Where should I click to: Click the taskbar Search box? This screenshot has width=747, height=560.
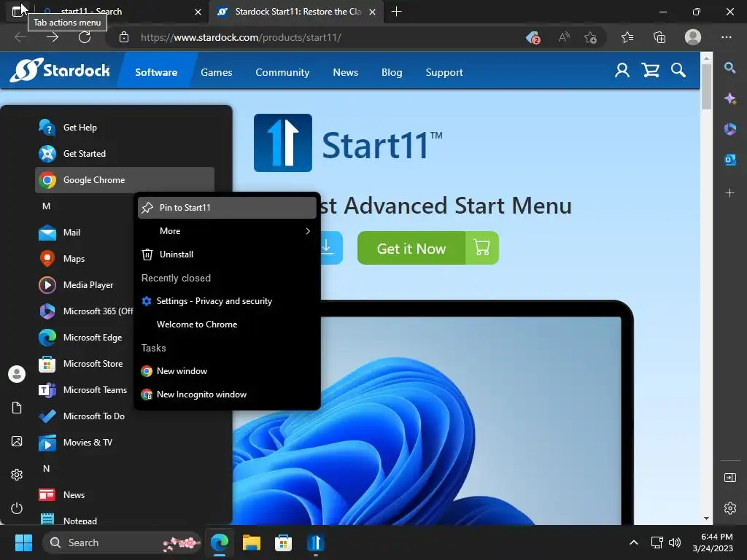tap(122, 542)
